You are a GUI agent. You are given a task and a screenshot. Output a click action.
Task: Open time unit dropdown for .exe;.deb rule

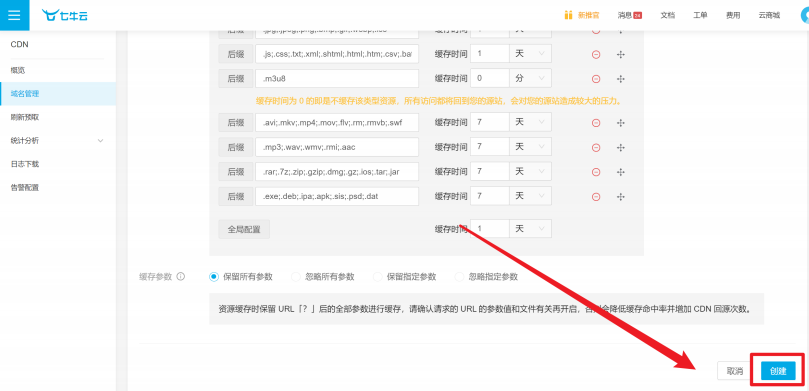(530, 196)
